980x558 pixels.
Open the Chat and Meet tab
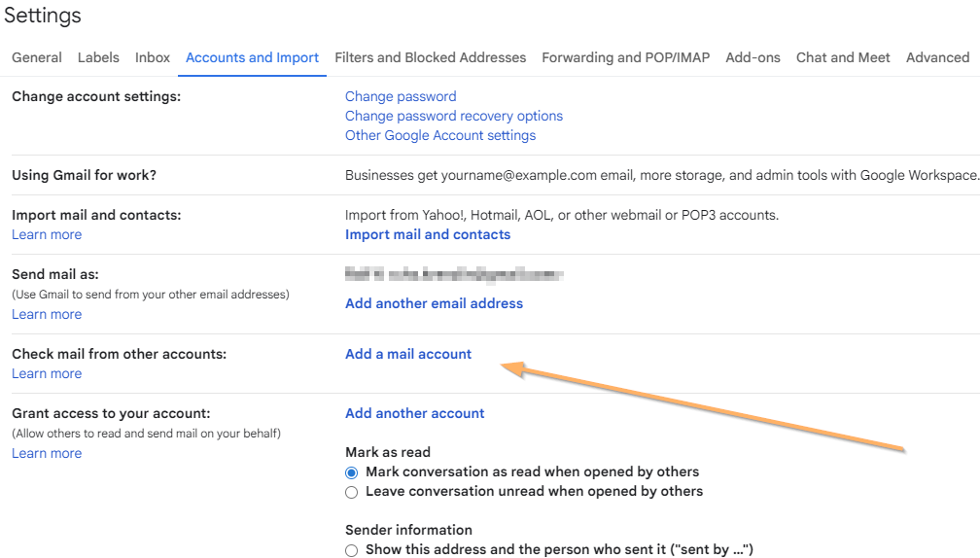click(x=843, y=57)
